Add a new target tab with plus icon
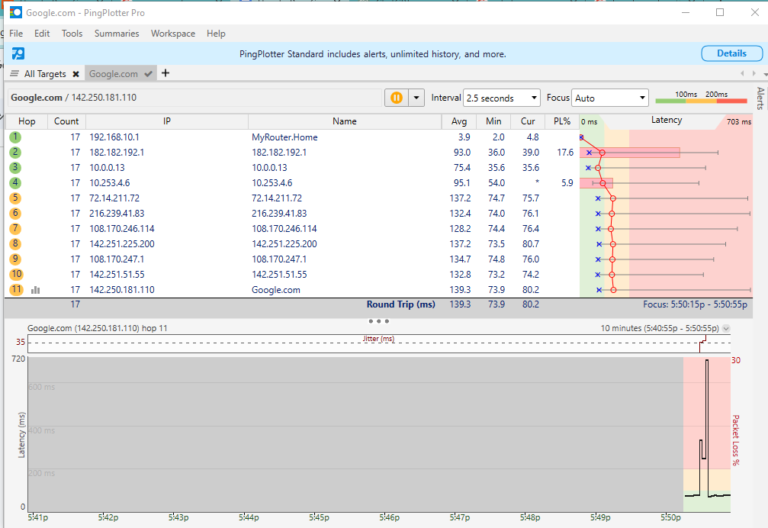The image size is (768, 528). pyautogui.click(x=166, y=73)
